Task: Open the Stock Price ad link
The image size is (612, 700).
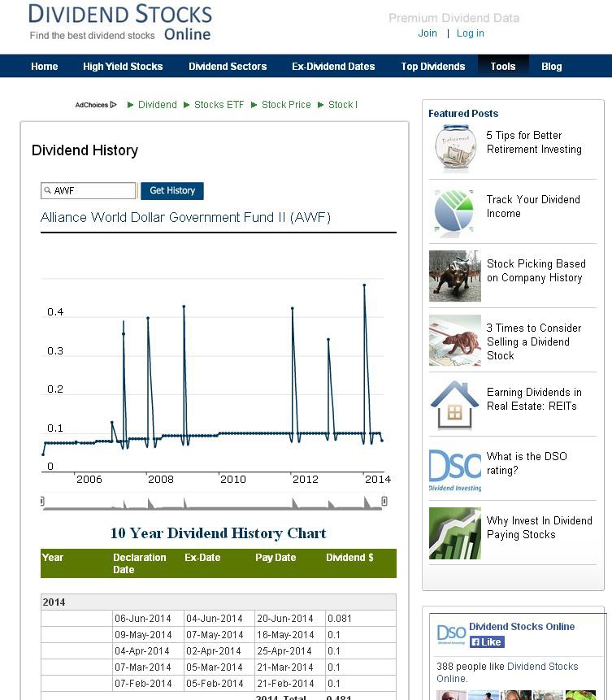Action: click(x=286, y=104)
